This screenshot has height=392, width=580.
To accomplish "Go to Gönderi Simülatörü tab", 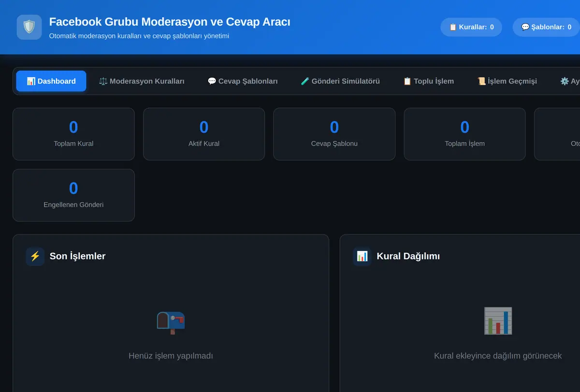I will click(x=340, y=81).
